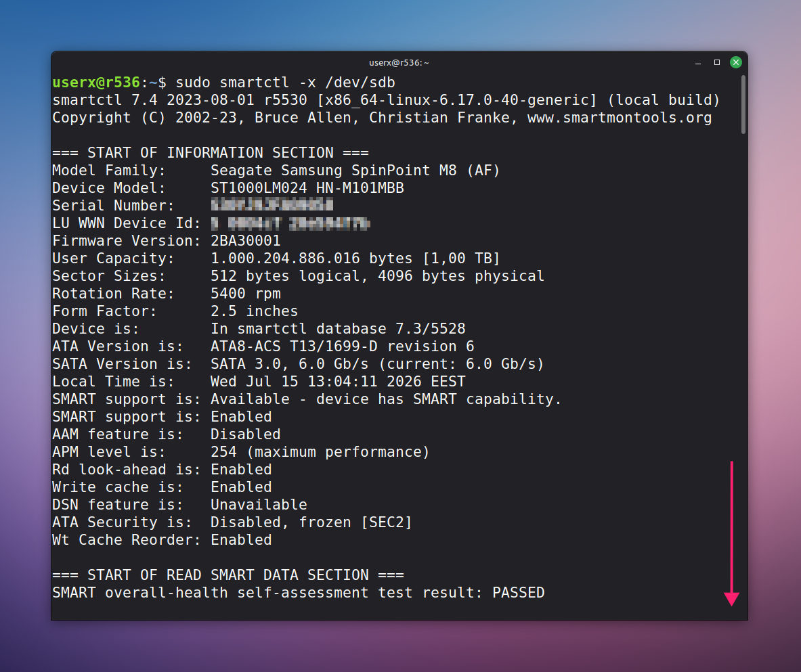Viewport: 801px width, 672px height.
Task: Click the smartctl 7.4 version line
Action: point(386,100)
